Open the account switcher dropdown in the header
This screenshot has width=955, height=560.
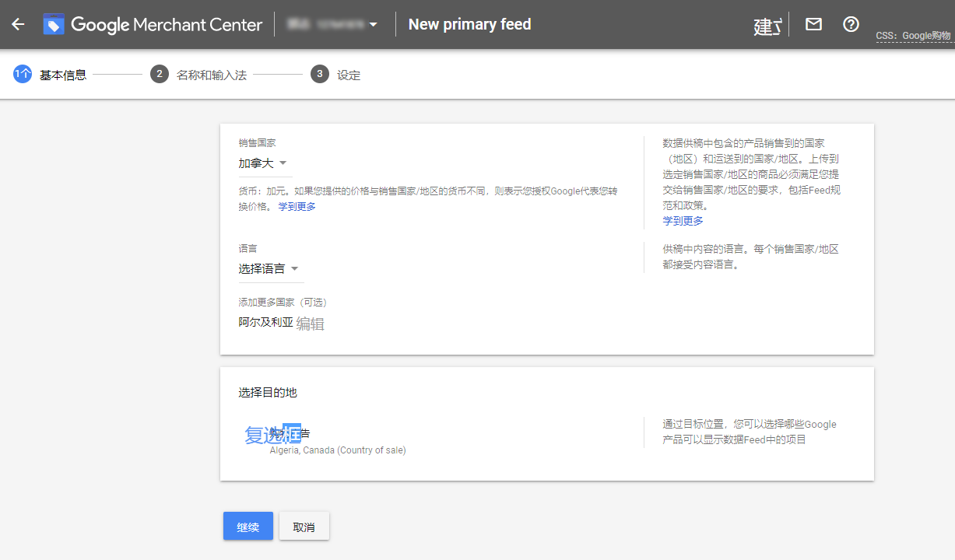[332, 25]
